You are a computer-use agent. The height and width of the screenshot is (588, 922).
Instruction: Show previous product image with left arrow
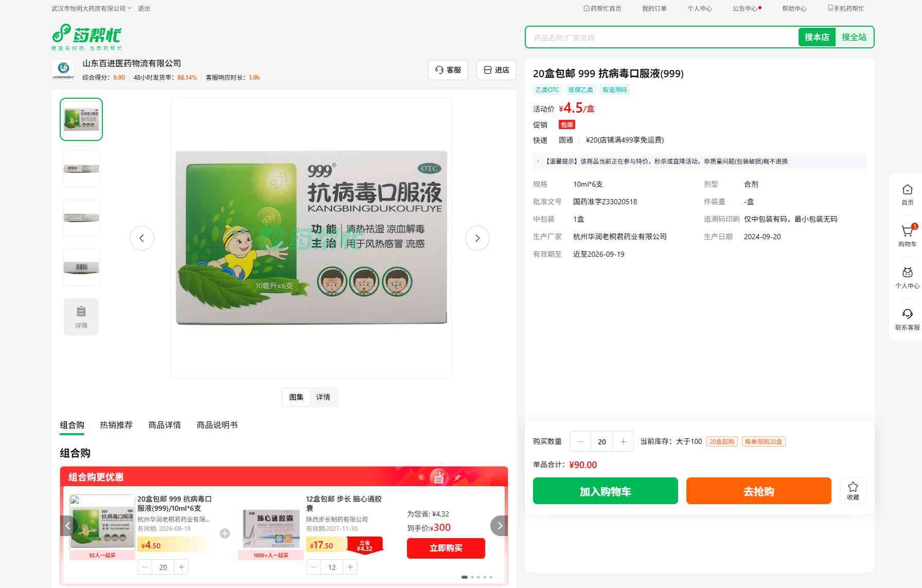[x=141, y=238]
